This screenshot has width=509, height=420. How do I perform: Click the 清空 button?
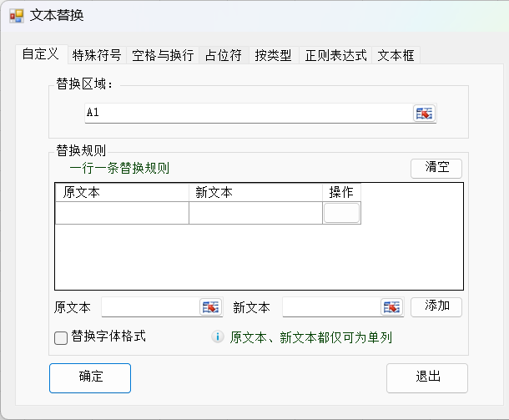click(x=436, y=168)
